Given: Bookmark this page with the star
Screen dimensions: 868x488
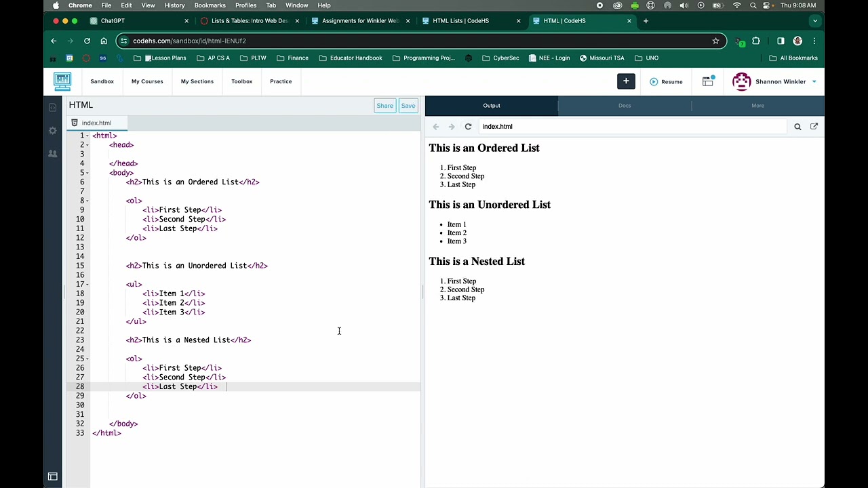Looking at the screenshot, I should point(715,41).
